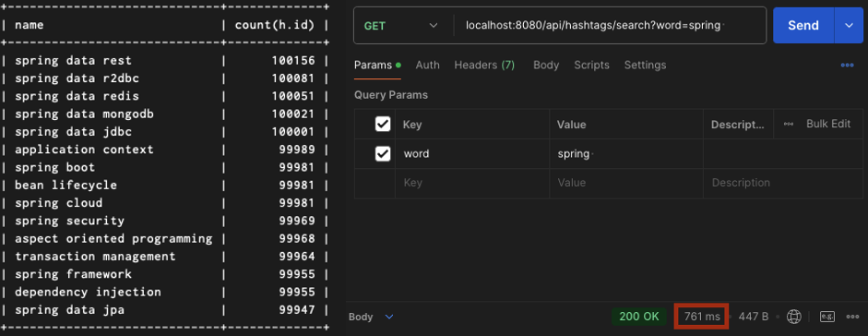Click the name column header in terminal
The width and height of the screenshot is (868, 336).
point(30,25)
